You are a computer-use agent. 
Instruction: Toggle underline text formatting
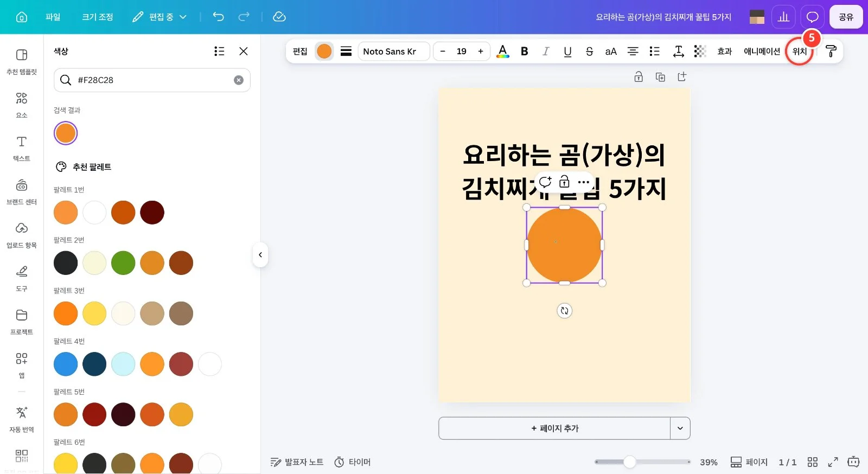567,52
